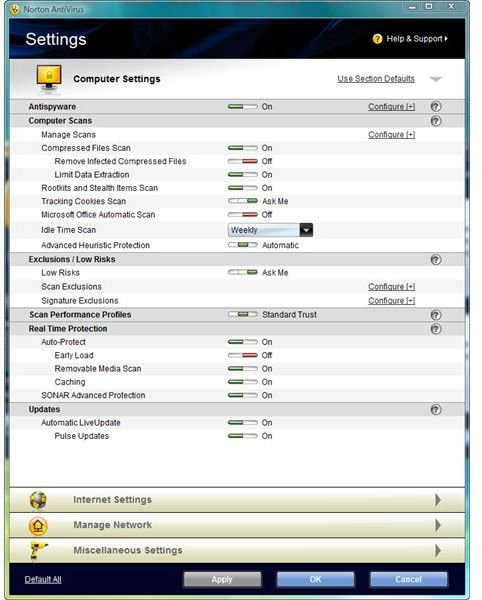Minimize the Norton AntiVirus window
482x600 pixels.
(412, 7)
